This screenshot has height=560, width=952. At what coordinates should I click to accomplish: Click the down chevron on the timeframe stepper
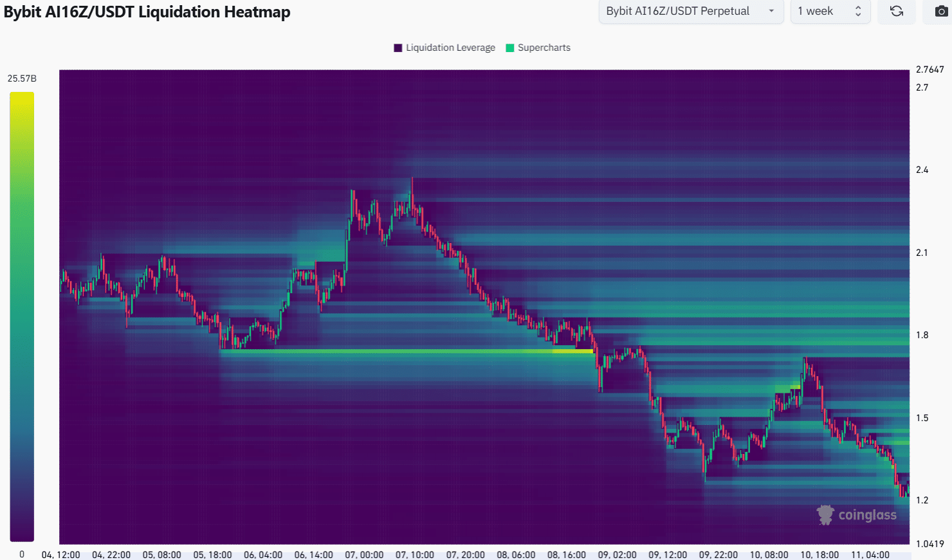pos(859,15)
